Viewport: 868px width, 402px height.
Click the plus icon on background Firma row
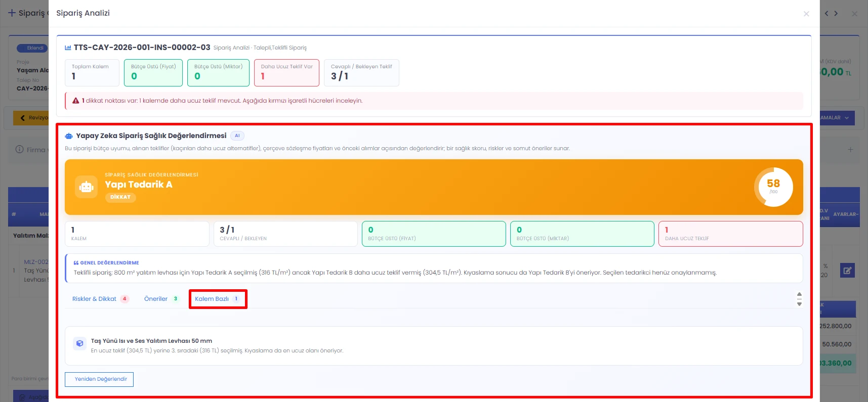(850, 150)
